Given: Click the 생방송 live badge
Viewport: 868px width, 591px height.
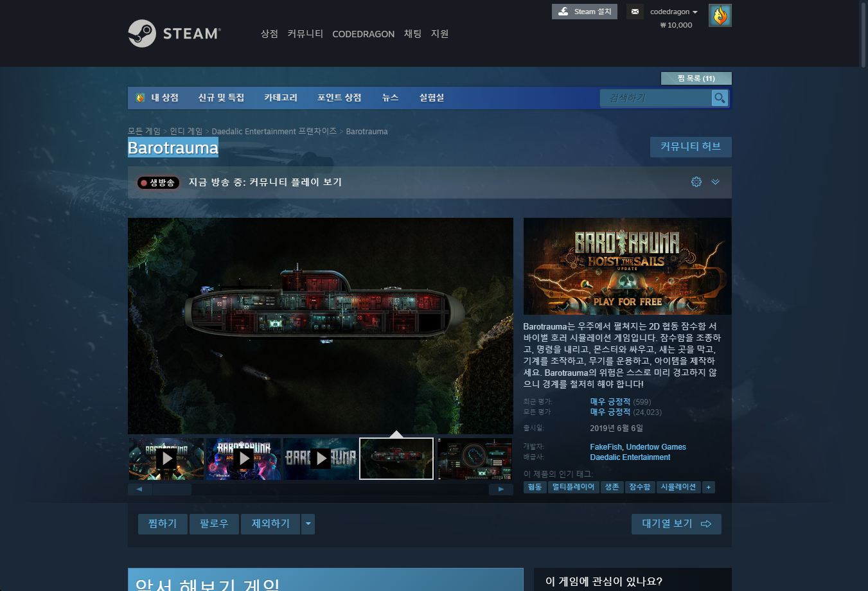Looking at the screenshot, I should [x=158, y=182].
